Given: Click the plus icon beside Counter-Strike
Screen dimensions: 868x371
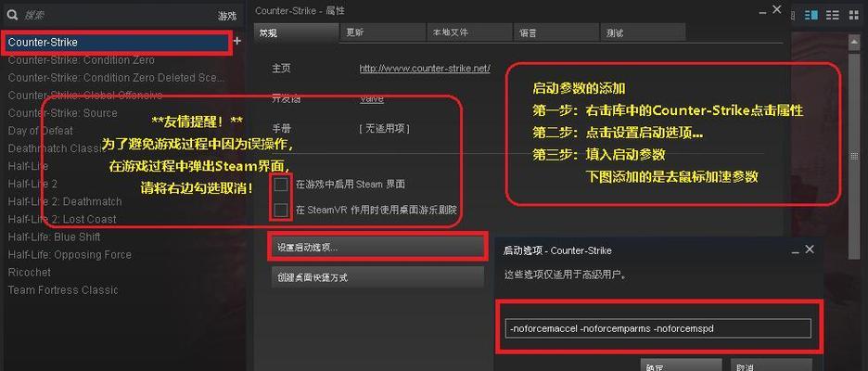Looking at the screenshot, I should tap(237, 41).
